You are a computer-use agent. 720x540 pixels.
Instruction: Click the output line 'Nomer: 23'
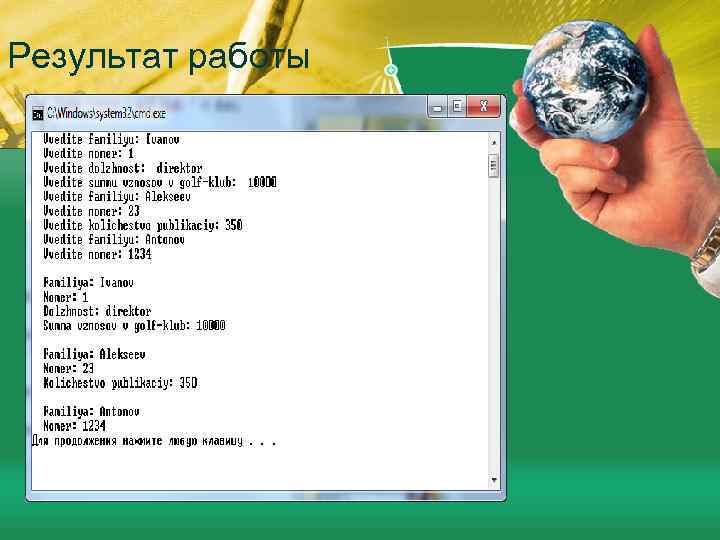(68, 368)
